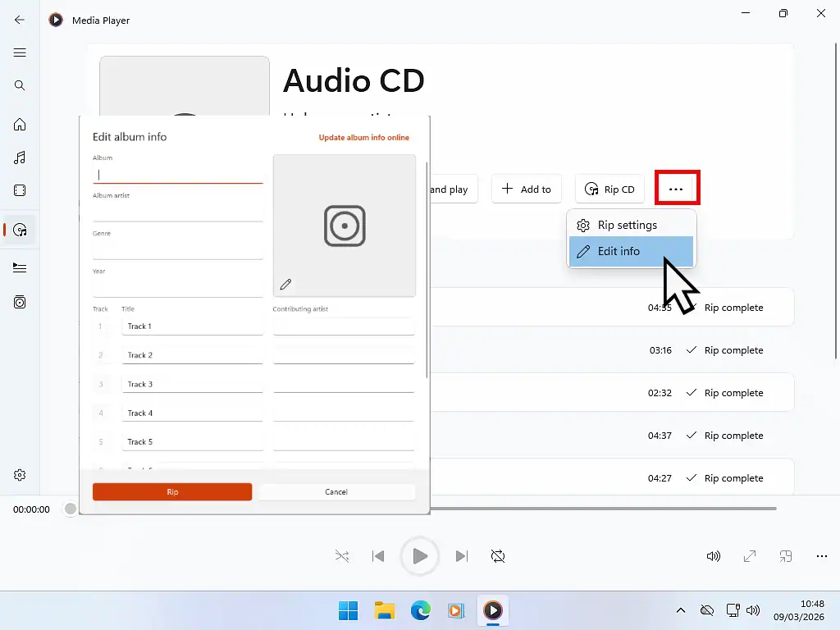Enable repeat playback
Image resolution: width=840 pixels, height=630 pixels.
498,555
